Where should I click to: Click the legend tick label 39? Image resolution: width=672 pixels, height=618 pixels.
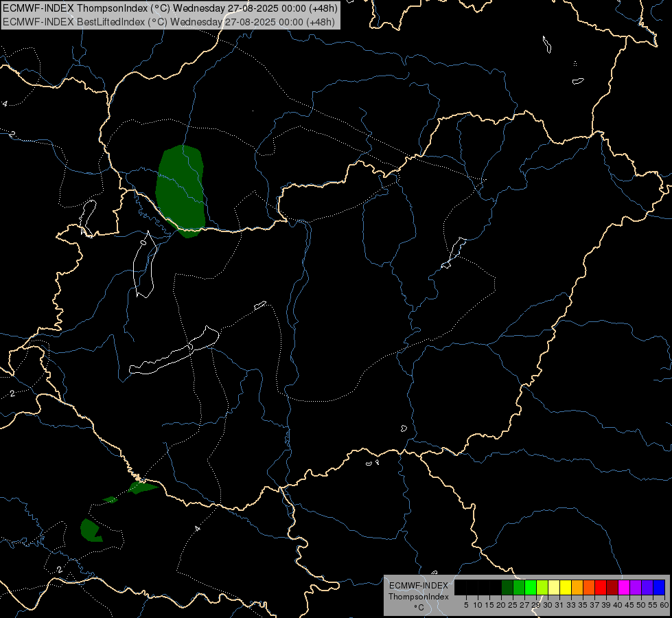pos(606,605)
